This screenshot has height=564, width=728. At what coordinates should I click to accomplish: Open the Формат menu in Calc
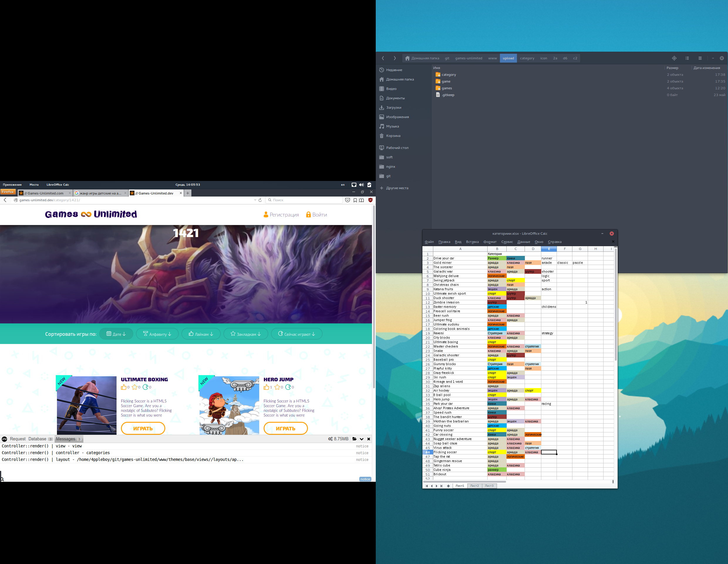click(490, 242)
